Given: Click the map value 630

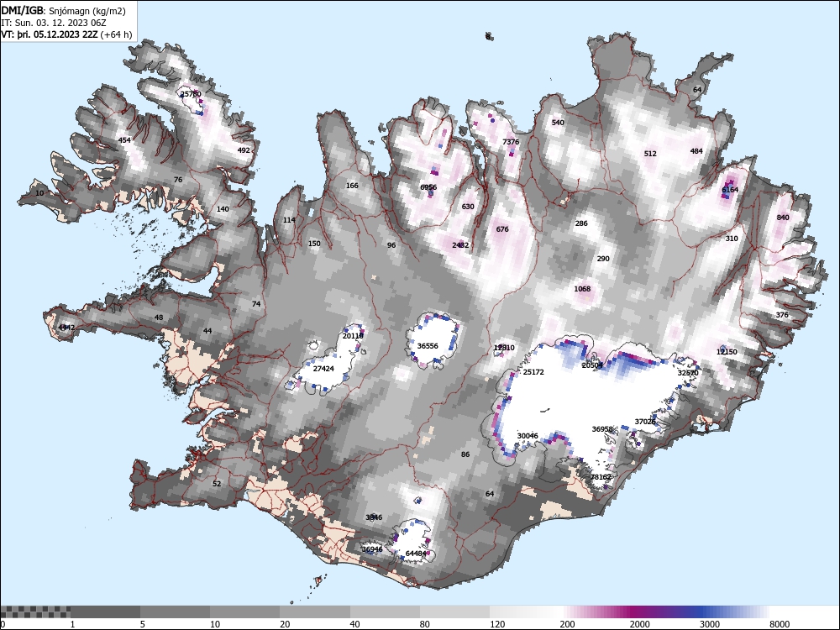Looking at the screenshot, I should 468,207.
